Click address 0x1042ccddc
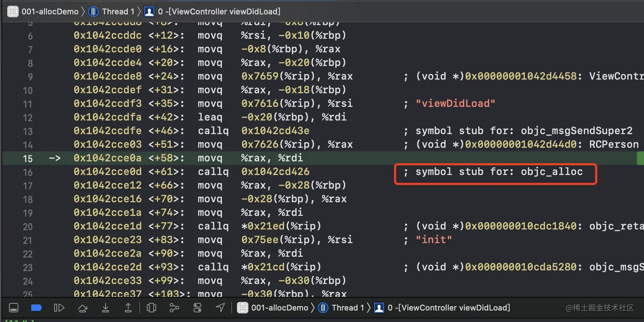 point(108,36)
